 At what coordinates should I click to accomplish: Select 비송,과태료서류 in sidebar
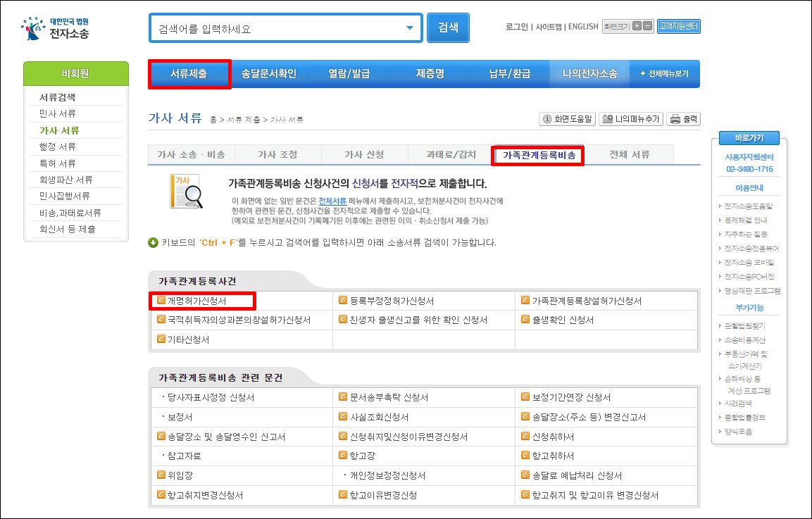70,213
